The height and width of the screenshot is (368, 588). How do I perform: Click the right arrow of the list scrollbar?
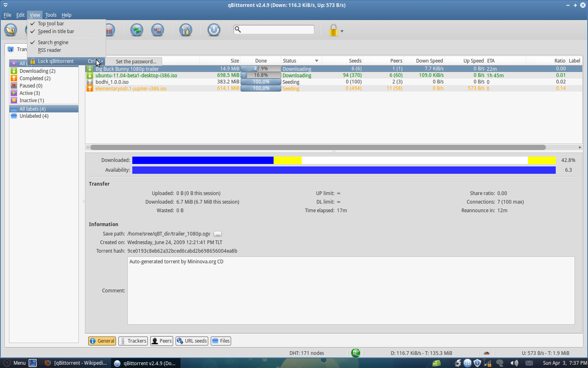pos(580,147)
